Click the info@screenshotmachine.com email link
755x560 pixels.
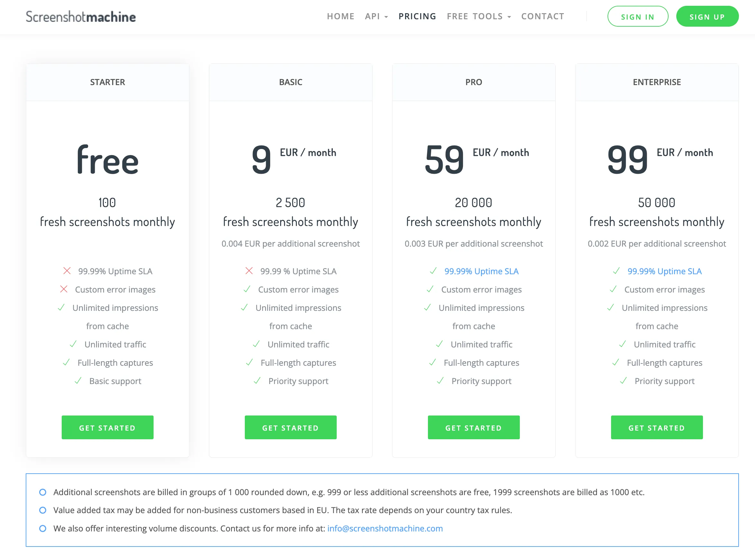[x=385, y=529]
